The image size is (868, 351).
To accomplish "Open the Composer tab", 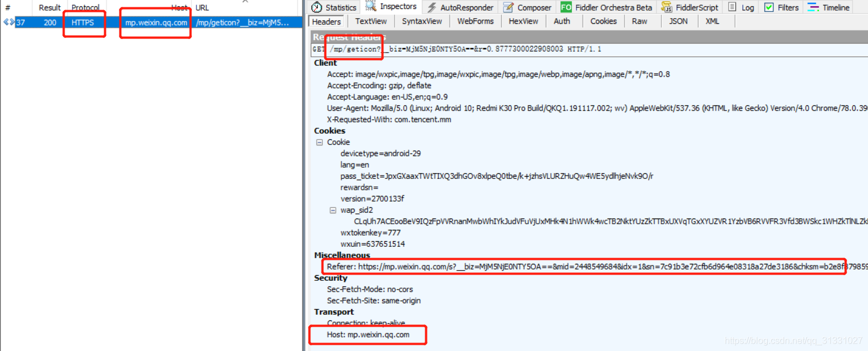I will (x=527, y=7).
